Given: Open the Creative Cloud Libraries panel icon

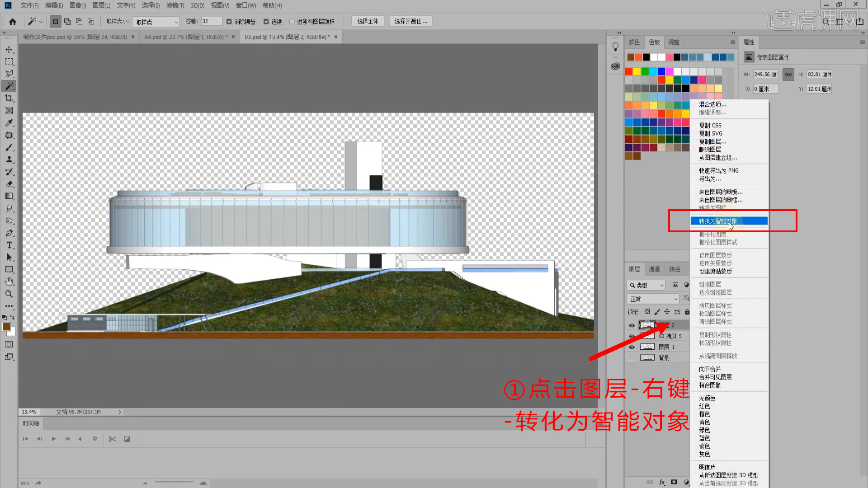Looking at the screenshot, I should point(615,66).
